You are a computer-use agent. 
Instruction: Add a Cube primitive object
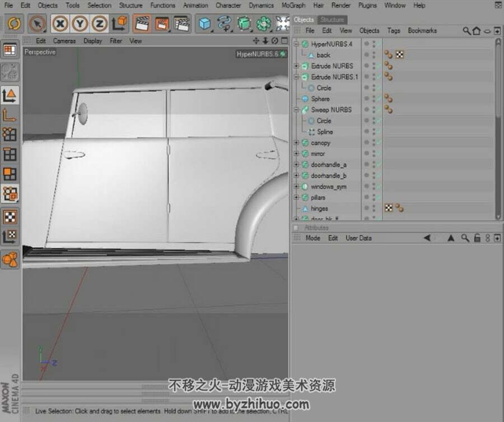205,24
